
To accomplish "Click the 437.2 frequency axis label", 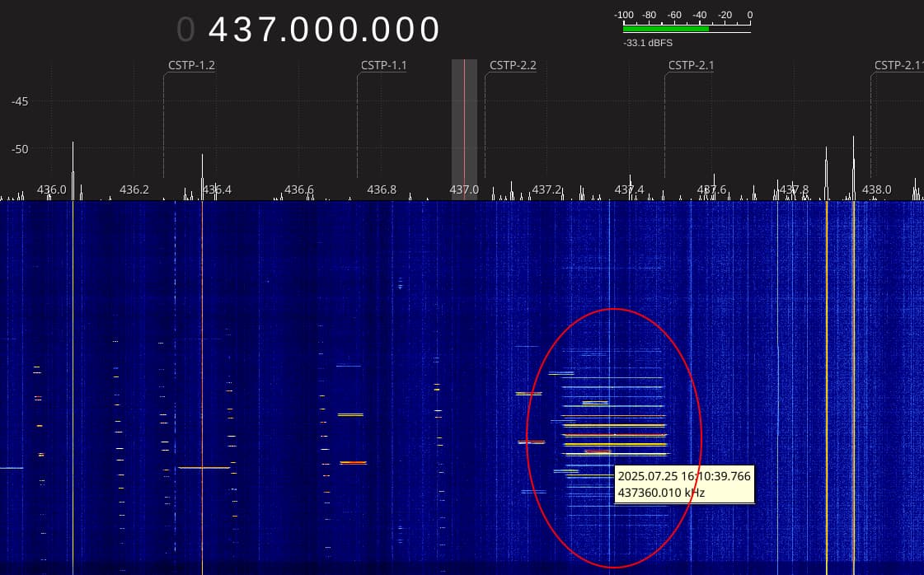I will (546, 189).
